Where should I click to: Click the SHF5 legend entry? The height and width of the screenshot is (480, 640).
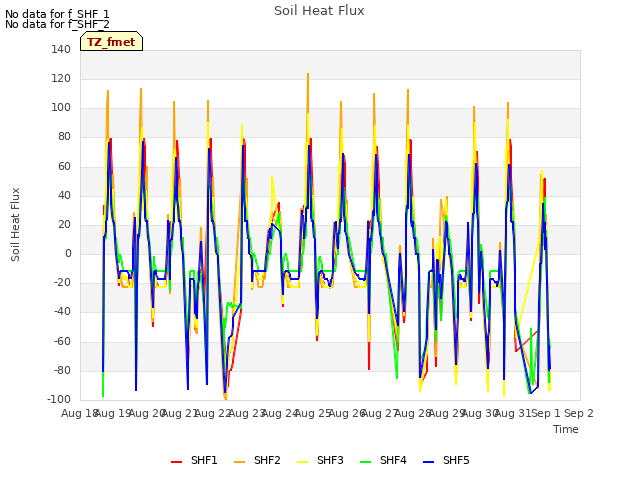(x=446, y=460)
